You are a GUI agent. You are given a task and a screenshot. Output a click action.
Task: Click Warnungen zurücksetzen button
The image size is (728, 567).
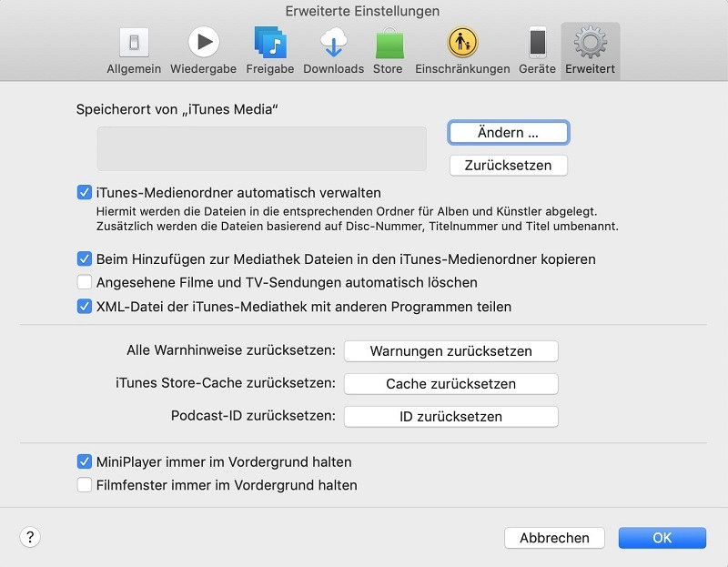tap(450, 351)
